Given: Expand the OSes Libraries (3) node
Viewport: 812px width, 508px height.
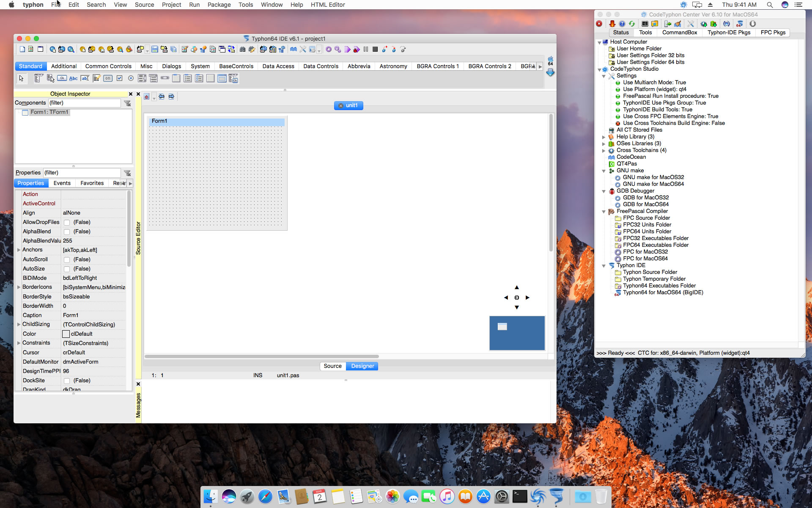Looking at the screenshot, I should [x=604, y=144].
